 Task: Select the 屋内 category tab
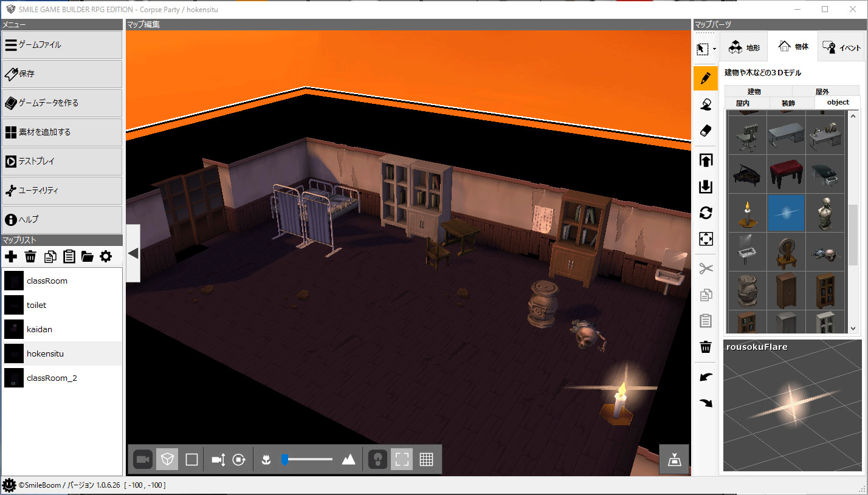pyautogui.click(x=746, y=103)
